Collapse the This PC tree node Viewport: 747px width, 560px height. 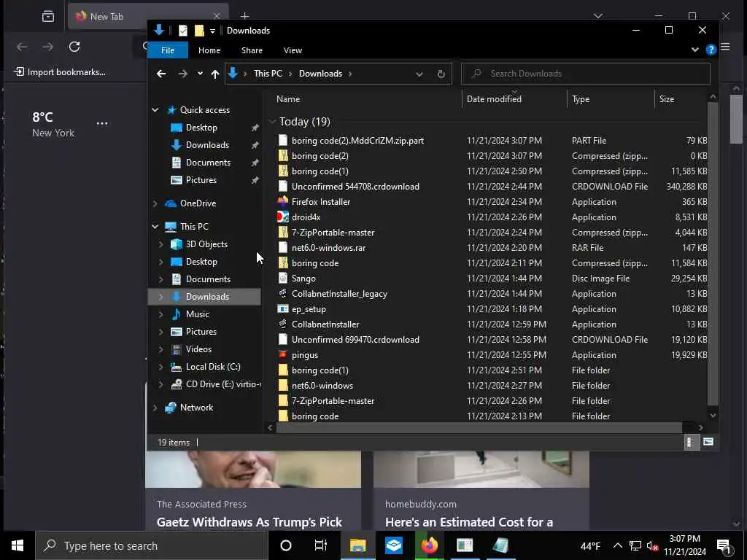click(x=155, y=227)
